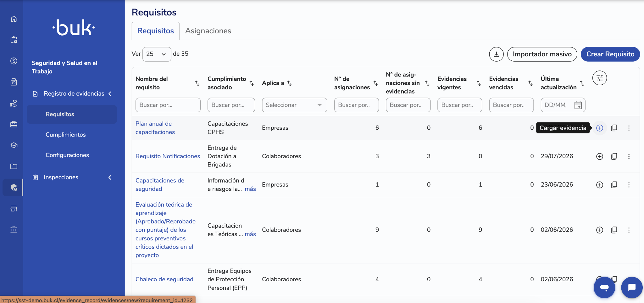This screenshot has height=303, width=644.
Task: Open the Requisito Notificaciones link
Action: tap(168, 156)
